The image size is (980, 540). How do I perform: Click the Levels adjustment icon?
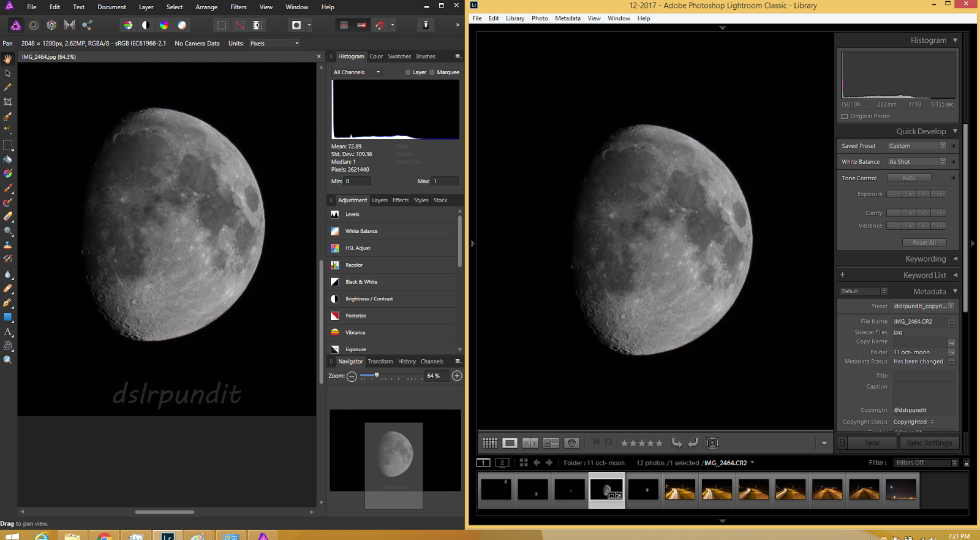pos(335,215)
